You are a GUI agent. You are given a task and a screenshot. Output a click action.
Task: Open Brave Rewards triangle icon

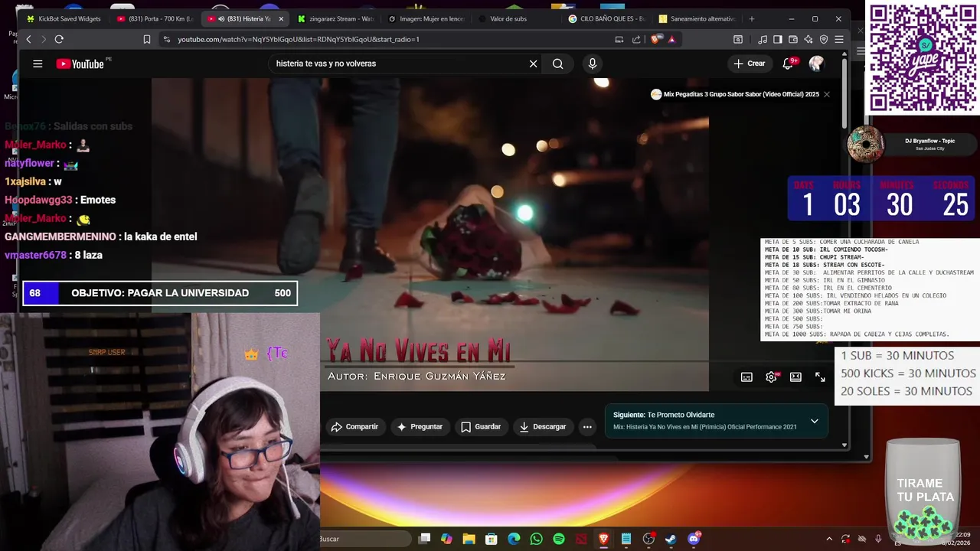671,39
